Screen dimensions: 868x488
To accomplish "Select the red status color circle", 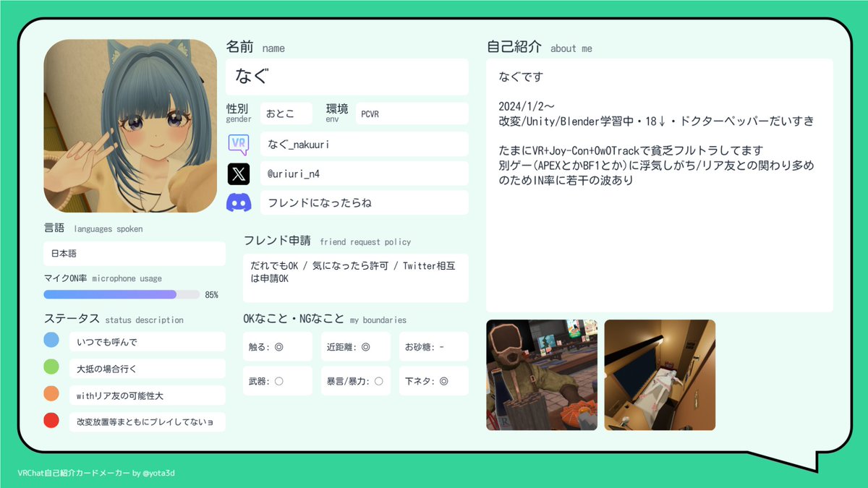I will [51, 420].
